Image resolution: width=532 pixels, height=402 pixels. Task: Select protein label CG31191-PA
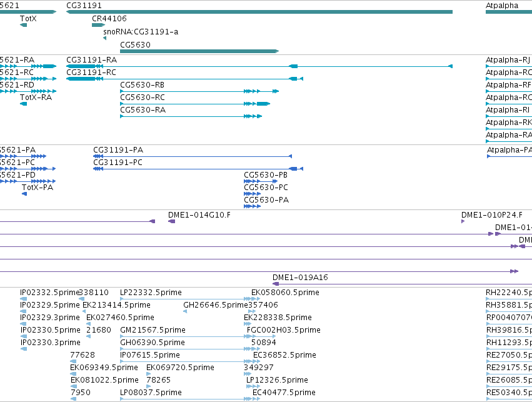118,150
